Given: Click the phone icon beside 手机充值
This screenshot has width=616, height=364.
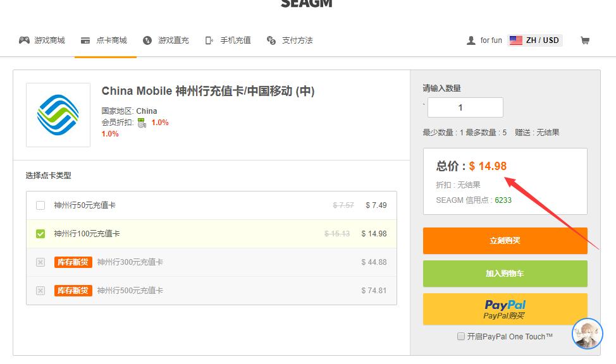Looking at the screenshot, I should pos(209,40).
